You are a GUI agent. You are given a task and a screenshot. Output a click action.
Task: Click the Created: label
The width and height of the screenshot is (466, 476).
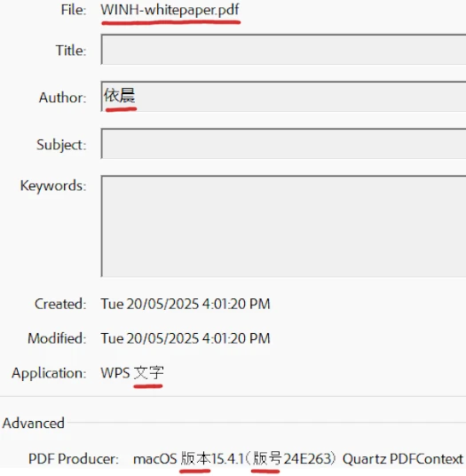tap(60, 304)
